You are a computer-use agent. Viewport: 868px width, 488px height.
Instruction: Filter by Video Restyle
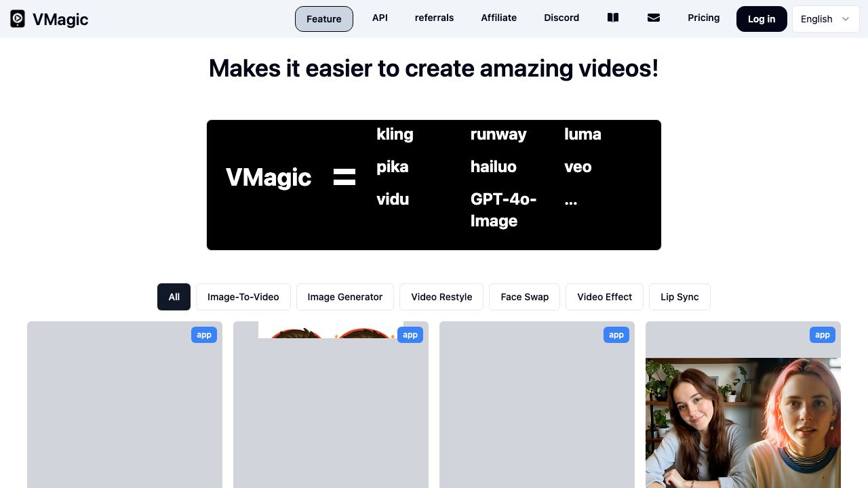click(x=441, y=297)
